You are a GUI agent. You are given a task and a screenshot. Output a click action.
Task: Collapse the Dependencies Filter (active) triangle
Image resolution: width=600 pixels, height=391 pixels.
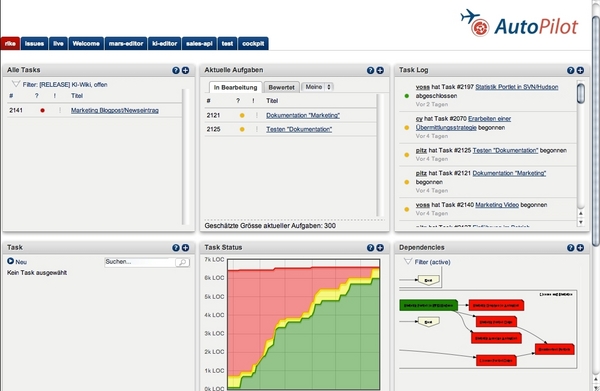(408, 261)
